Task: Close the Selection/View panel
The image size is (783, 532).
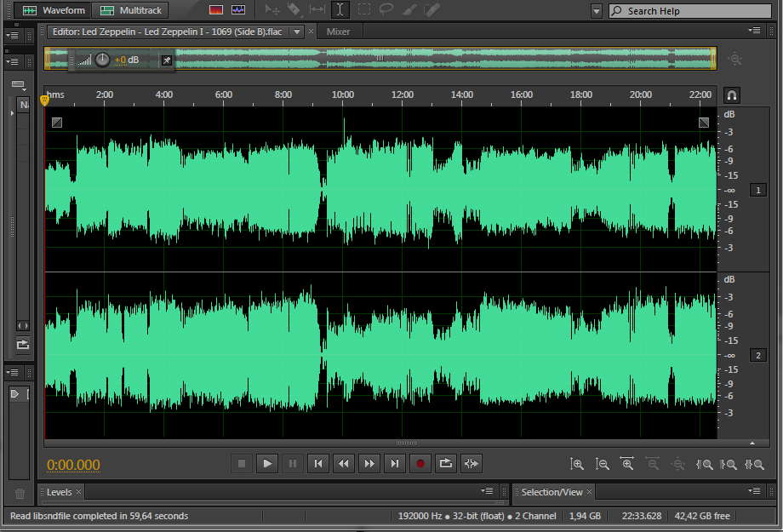Action: coord(589,491)
